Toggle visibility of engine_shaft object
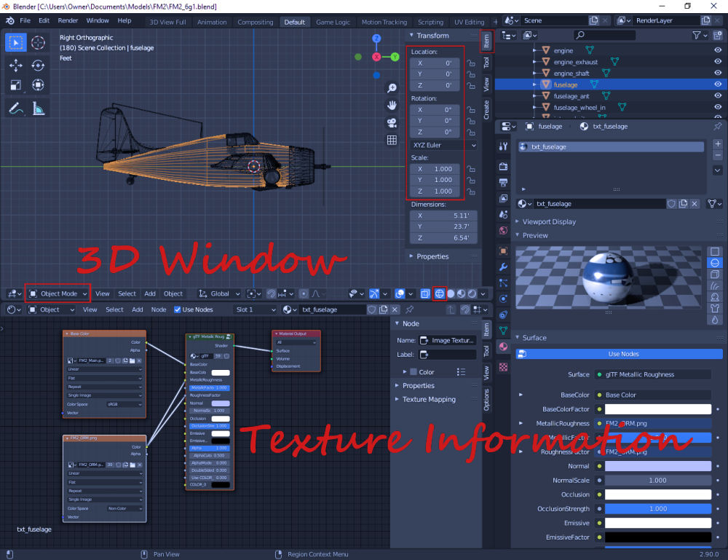Viewport: 728px width, 560px height. point(718,73)
